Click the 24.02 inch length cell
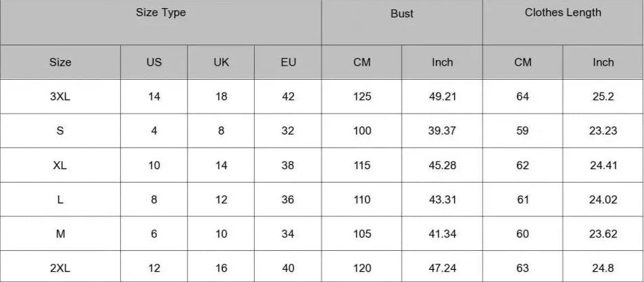The image size is (644, 282). pos(603,199)
